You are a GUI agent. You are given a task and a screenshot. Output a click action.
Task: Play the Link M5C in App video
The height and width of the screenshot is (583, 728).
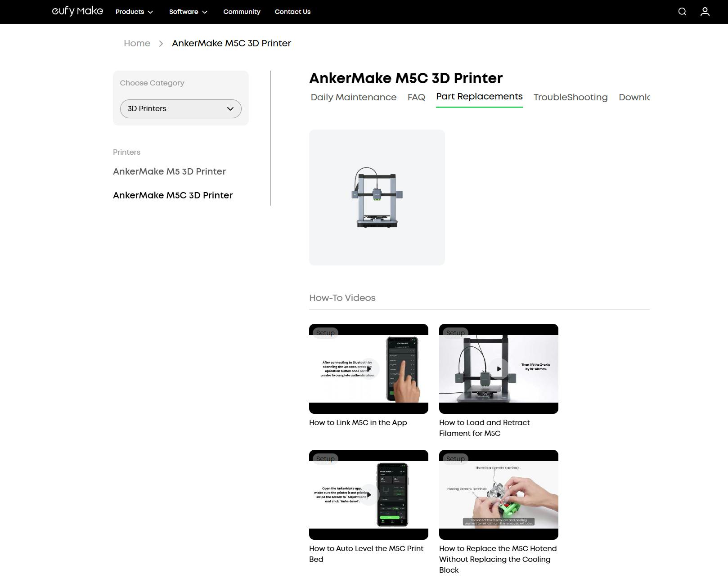(368, 369)
